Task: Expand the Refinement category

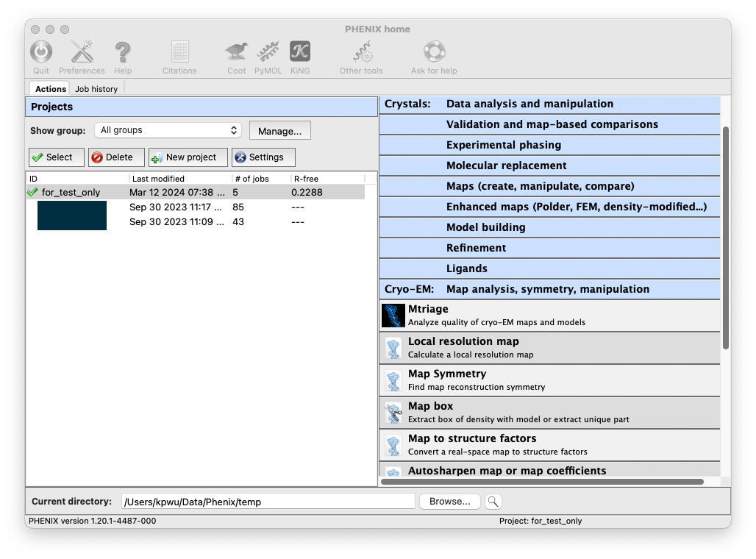Action: pos(549,248)
